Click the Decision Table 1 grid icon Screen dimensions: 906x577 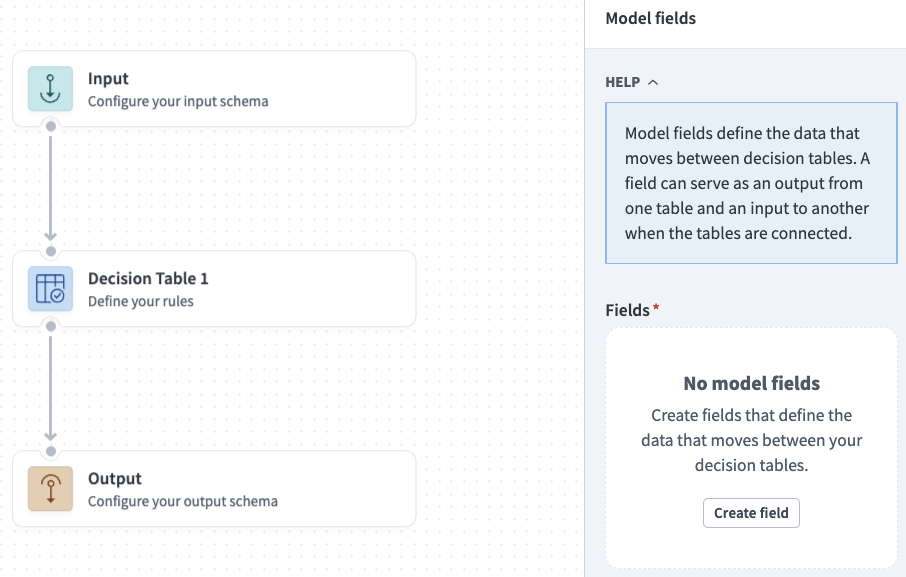[x=50, y=289]
